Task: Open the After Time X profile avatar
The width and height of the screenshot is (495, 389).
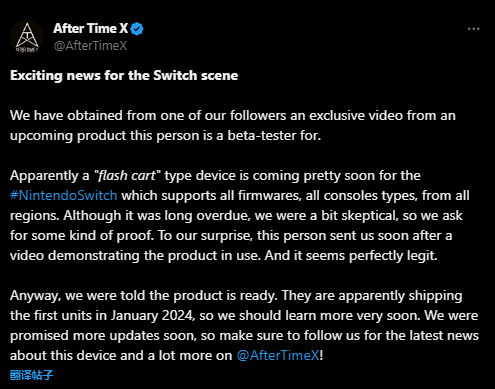Action: tap(27, 37)
